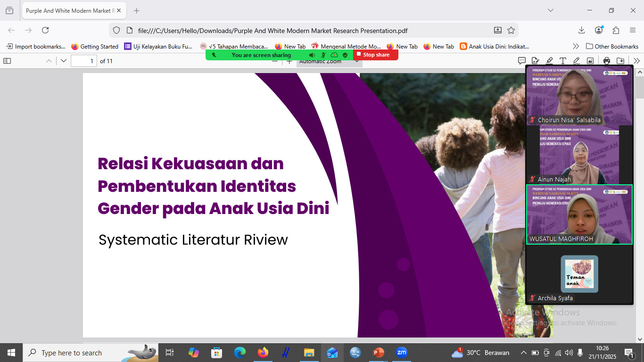The height and width of the screenshot is (362, 644).
Task: Toggle microphone mute in Zoom sharing bar
Action: pos(323,55)
